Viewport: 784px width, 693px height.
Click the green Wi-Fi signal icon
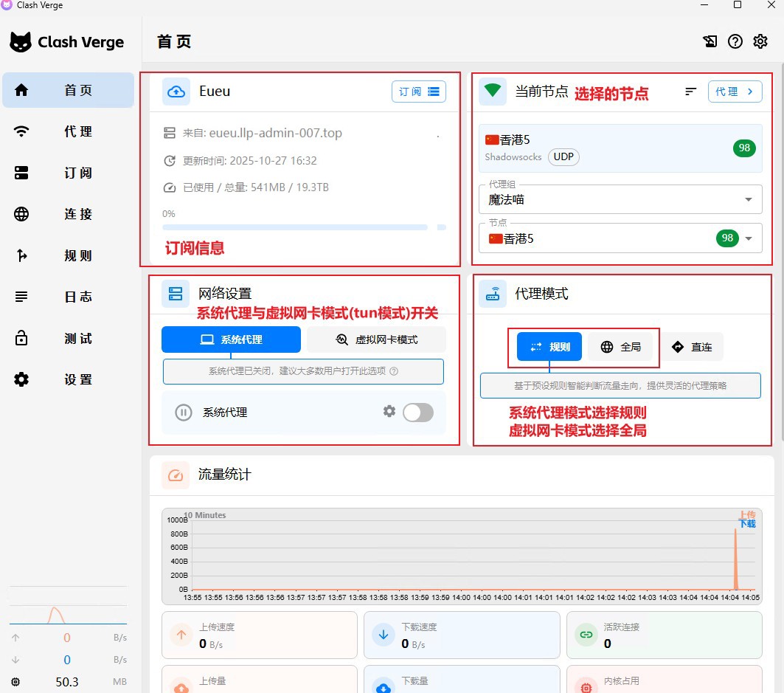pyautogui.click(x=493, y=92)
